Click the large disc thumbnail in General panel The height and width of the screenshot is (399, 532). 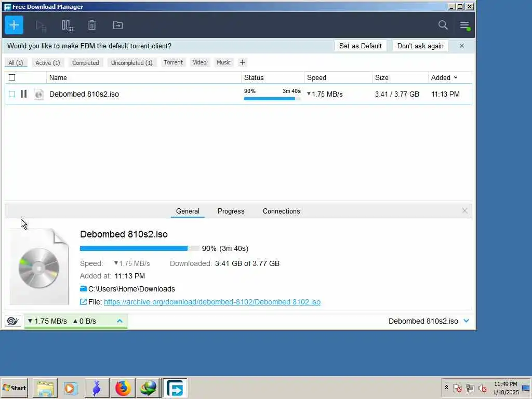click(x=39, y=267)
